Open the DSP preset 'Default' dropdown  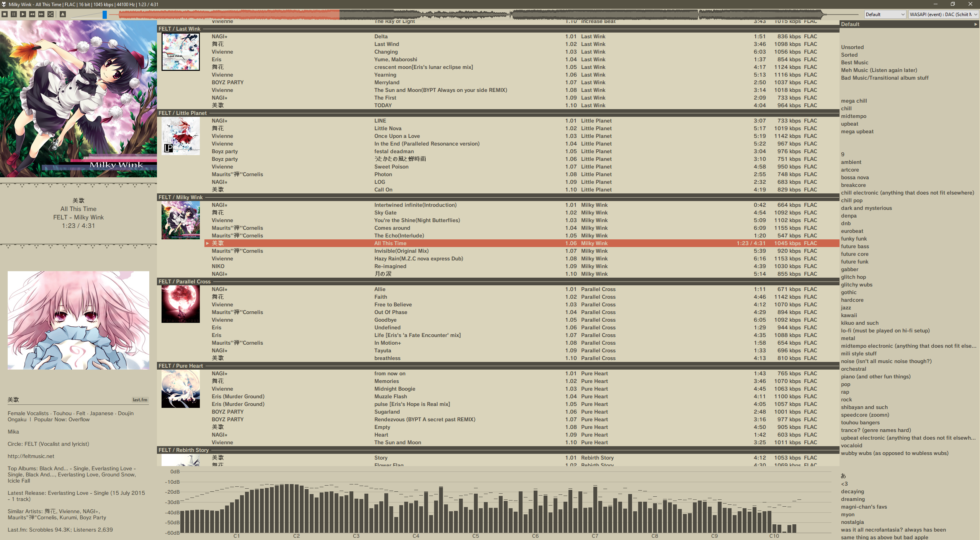885,14
